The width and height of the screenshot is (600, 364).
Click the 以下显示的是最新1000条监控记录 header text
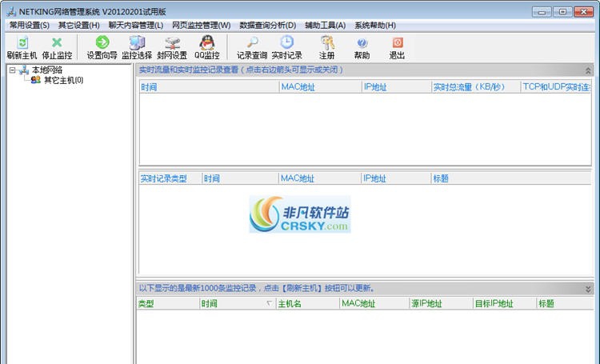[x=256, y=288]
